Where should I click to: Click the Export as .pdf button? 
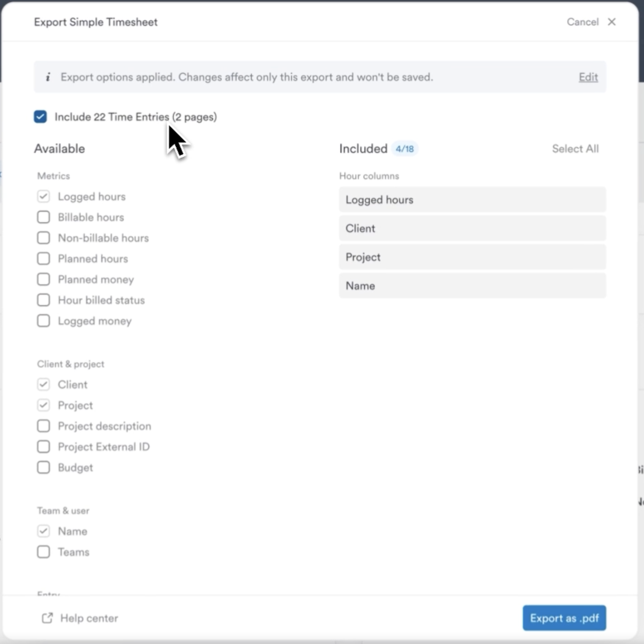(x=564, y=618)
